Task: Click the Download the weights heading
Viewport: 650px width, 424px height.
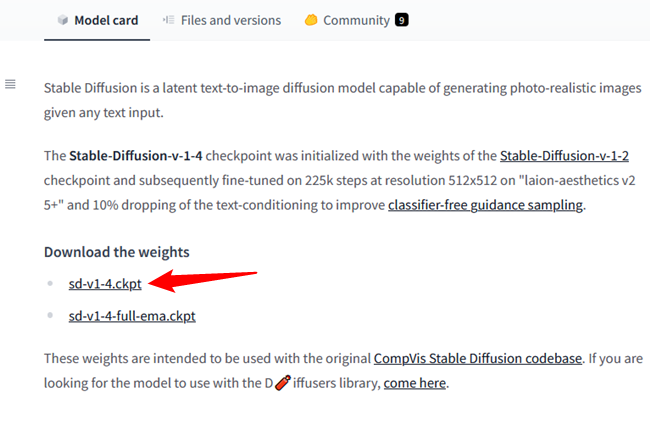Action: 116,251
